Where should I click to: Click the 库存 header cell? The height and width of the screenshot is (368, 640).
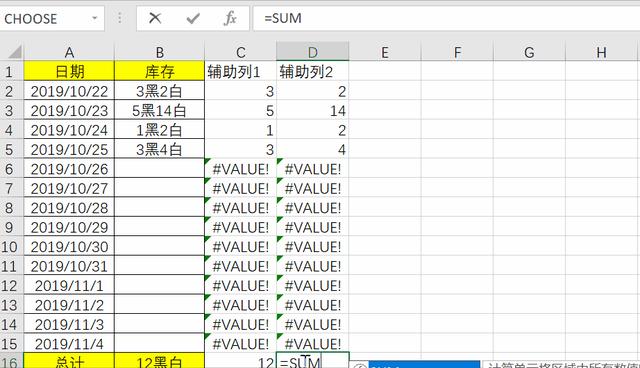click(x=160, y=71)
